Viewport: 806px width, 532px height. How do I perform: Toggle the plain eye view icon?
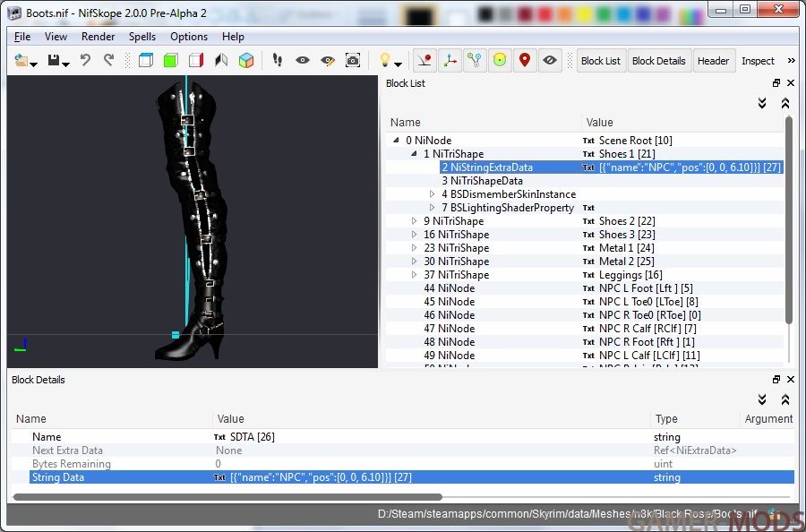pyautogui.click(x=303, y=61)
